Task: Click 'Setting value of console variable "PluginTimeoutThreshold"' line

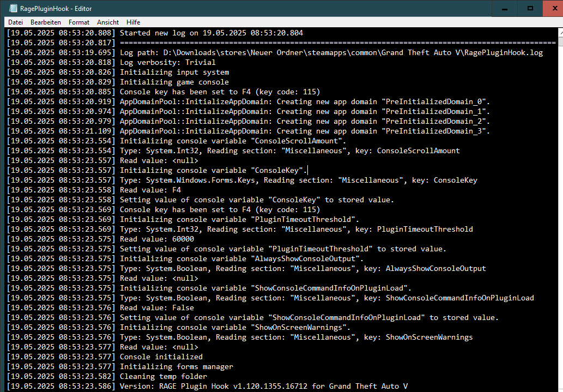Action: (227, 249)
